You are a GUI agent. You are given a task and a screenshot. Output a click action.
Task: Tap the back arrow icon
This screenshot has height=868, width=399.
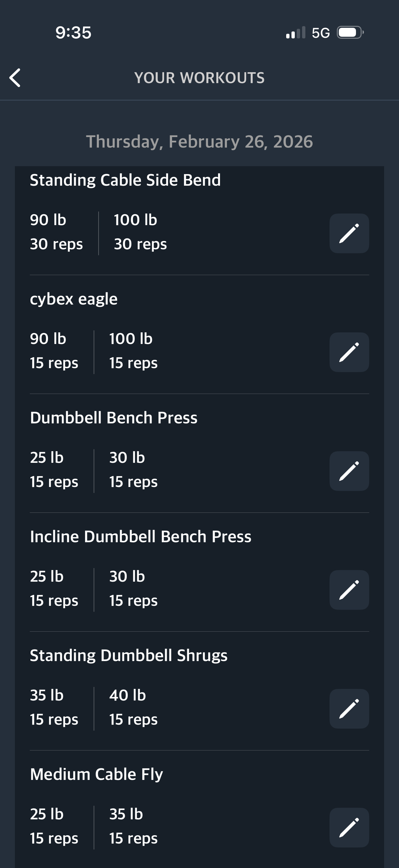pos(15,78)
